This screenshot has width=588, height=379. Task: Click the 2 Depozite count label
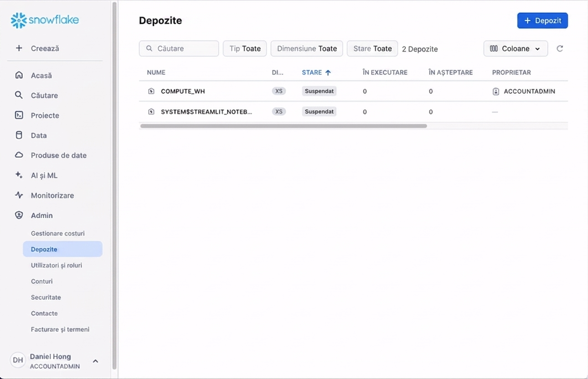click(x=420, y=49)
